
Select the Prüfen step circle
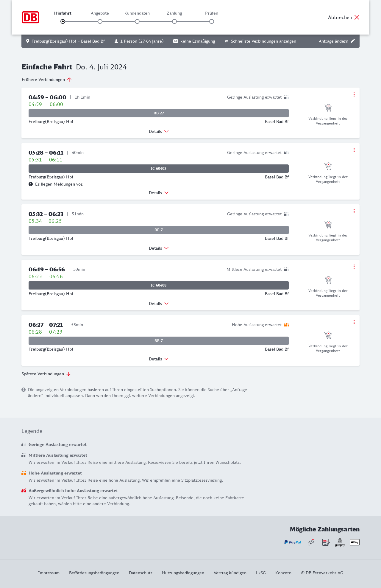[x=212, y=21]
